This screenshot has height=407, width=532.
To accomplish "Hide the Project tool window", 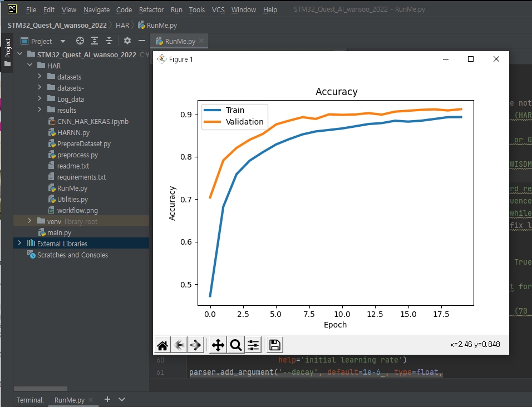I will (x=142, y=41).
